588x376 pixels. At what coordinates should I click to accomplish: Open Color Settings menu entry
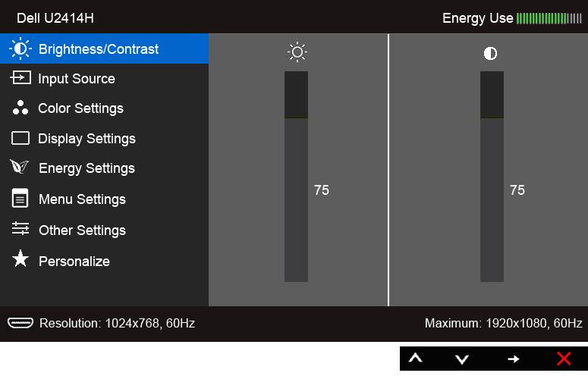80,108
